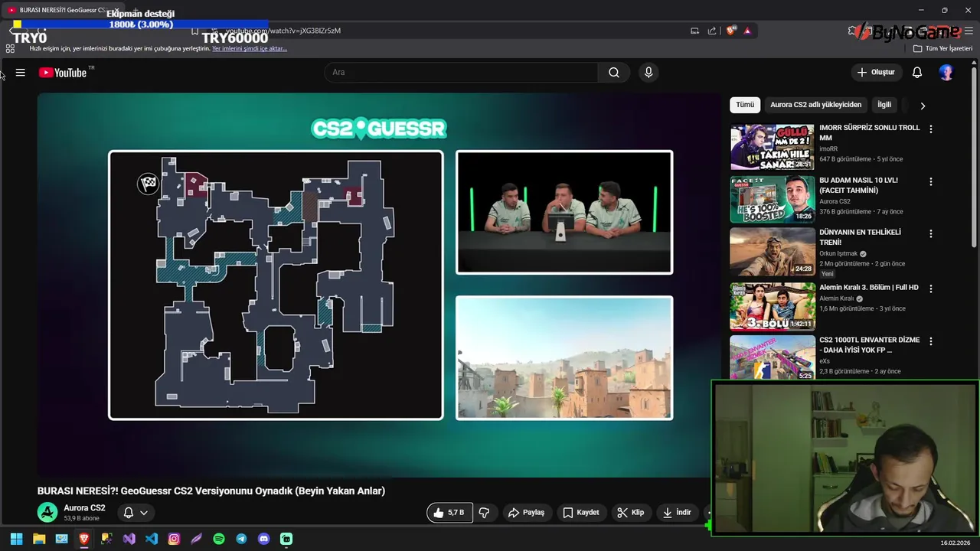
Task: Open Telegram from taskbar
Action: [x=241, y=539]
